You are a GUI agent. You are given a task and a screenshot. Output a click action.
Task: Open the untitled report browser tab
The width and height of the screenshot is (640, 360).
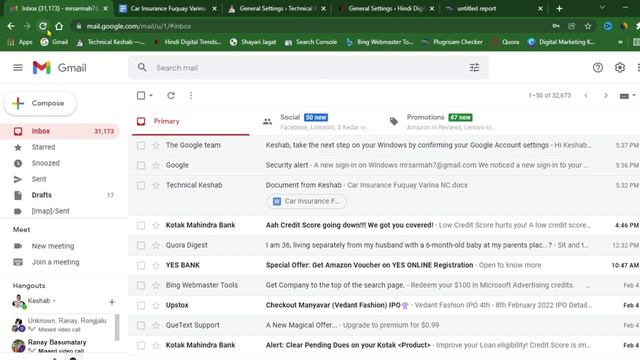494,9
